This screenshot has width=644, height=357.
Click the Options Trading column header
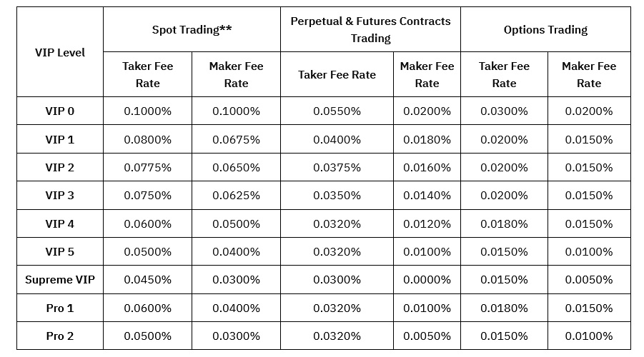click(545, 30)
